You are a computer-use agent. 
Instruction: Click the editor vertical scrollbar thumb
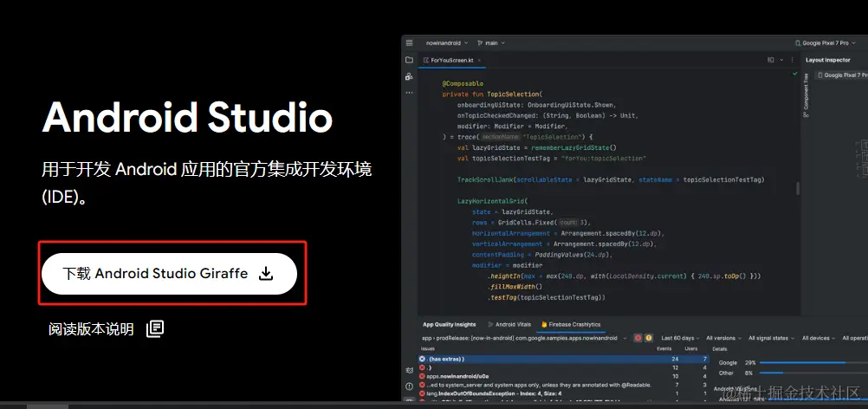pyautogui.click(x=798, y=188)
